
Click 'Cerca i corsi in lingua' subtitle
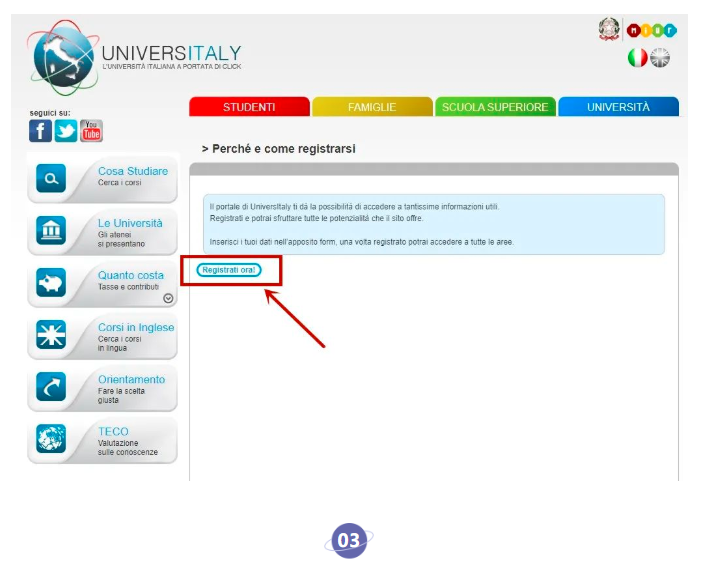[x=120, y=344]
